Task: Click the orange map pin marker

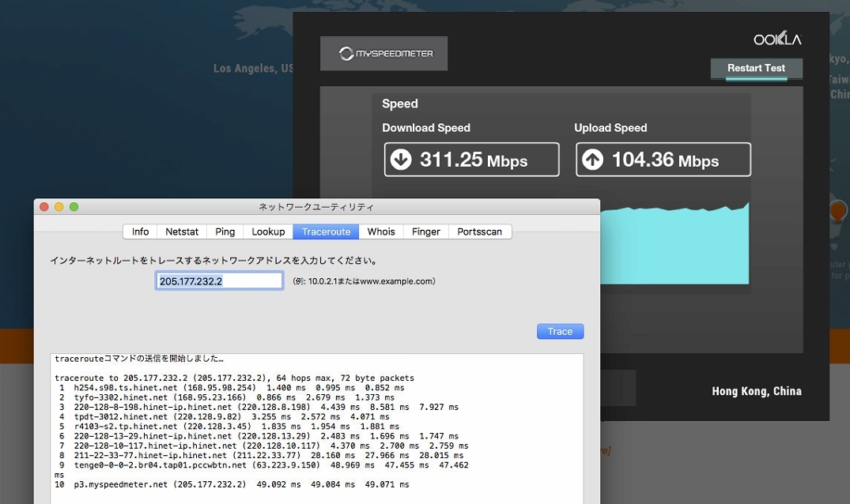Action: point(837,210)
